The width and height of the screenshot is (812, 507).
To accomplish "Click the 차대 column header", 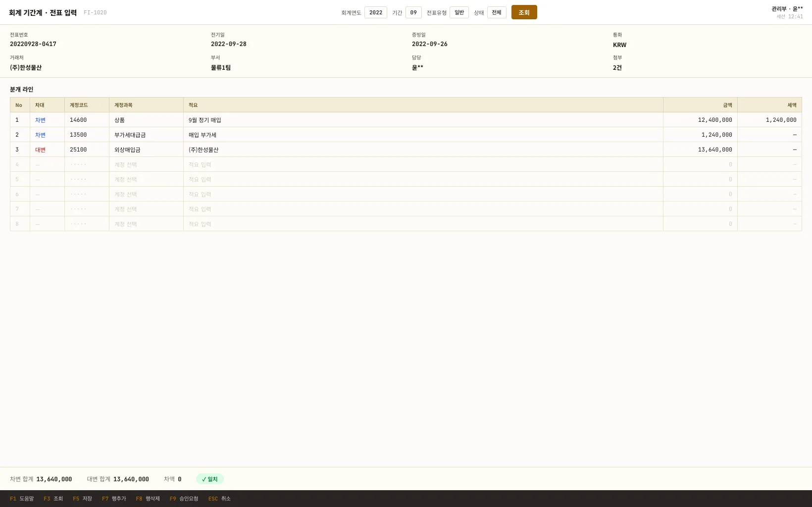I will pos(47,105).
